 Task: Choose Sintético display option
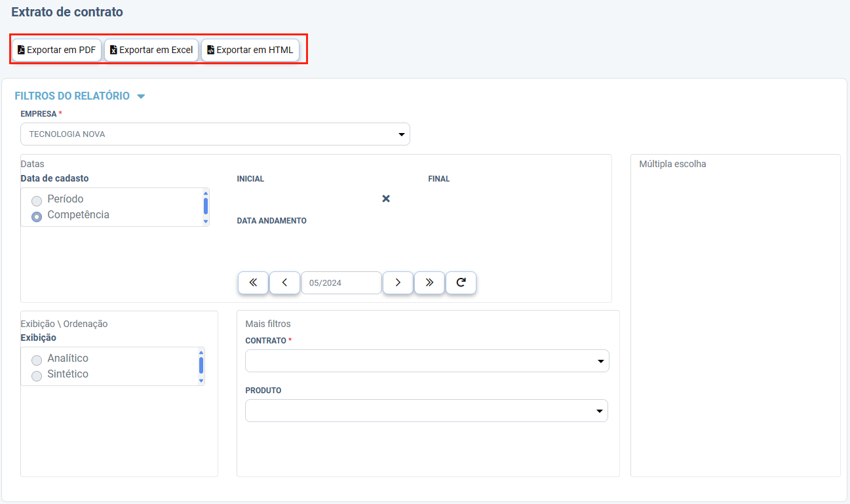(37, 375)
